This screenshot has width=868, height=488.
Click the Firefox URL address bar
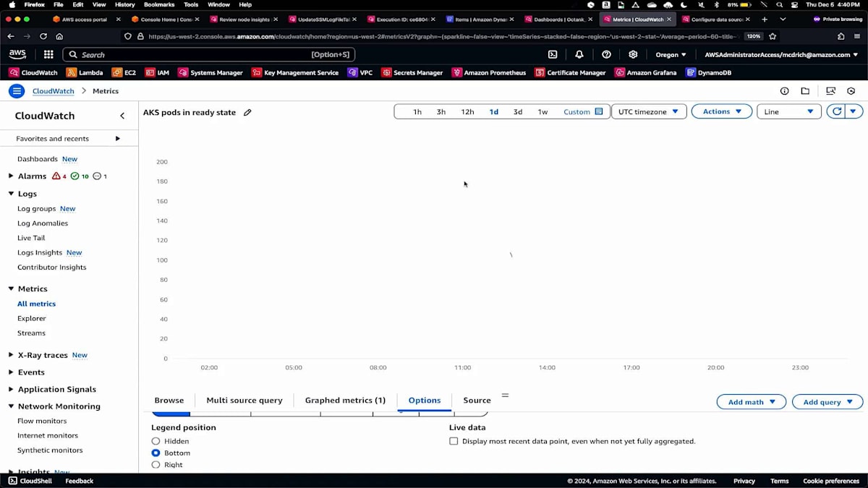click(x=441, y=36)
